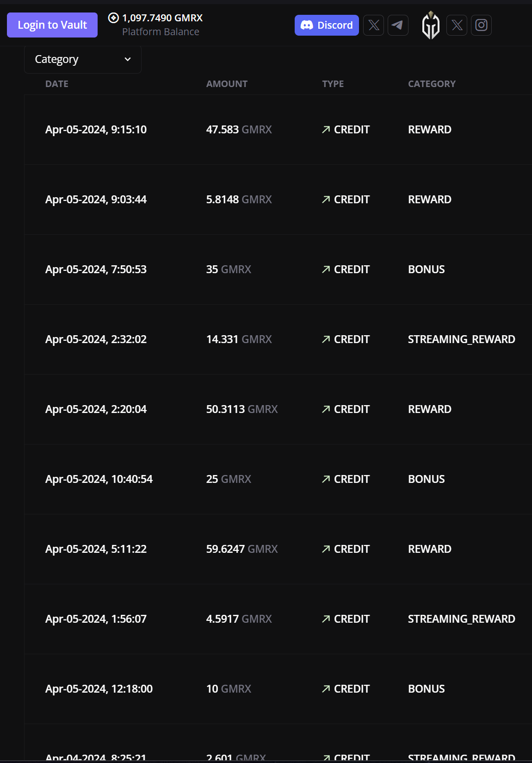The image size is (532, 763).
Task: Open the Instagram icon link
Action: click(x=481, y=25)
